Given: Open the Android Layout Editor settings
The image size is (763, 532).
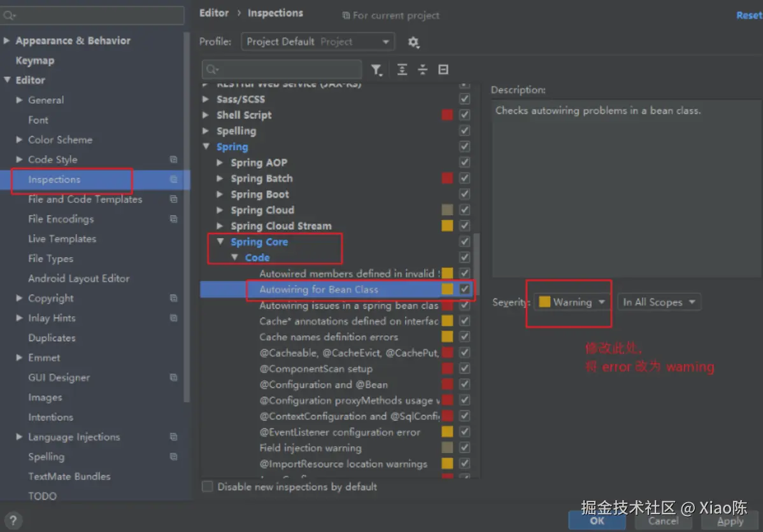Looking at the screenshot, I should [x=79, y=279].
